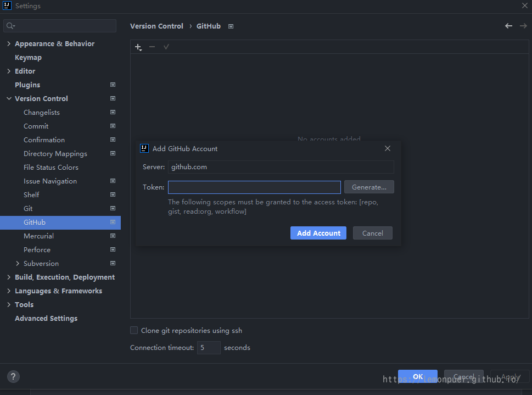This screenshot has width=532, height=395.
Task: Click the project icon beside Commit
Action: coord(113,126)
